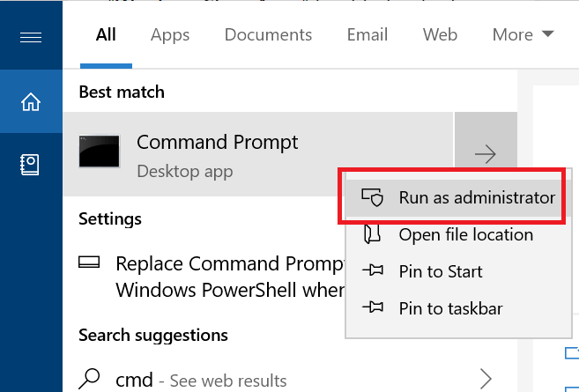Image resolution: width=579 pixels, height=392 pixels.
Task: Click the pin icon beside Pin to taskbar
Action: pos(373,307)
